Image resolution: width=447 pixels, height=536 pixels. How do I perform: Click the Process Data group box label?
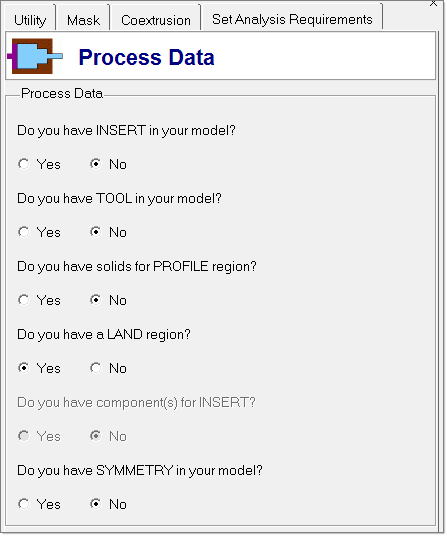coord(62,93)
